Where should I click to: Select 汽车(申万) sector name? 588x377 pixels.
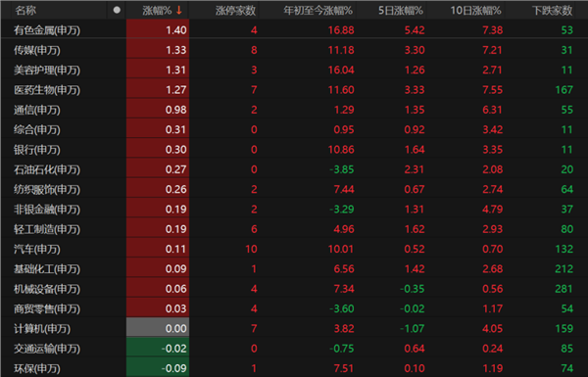(37, 249)
